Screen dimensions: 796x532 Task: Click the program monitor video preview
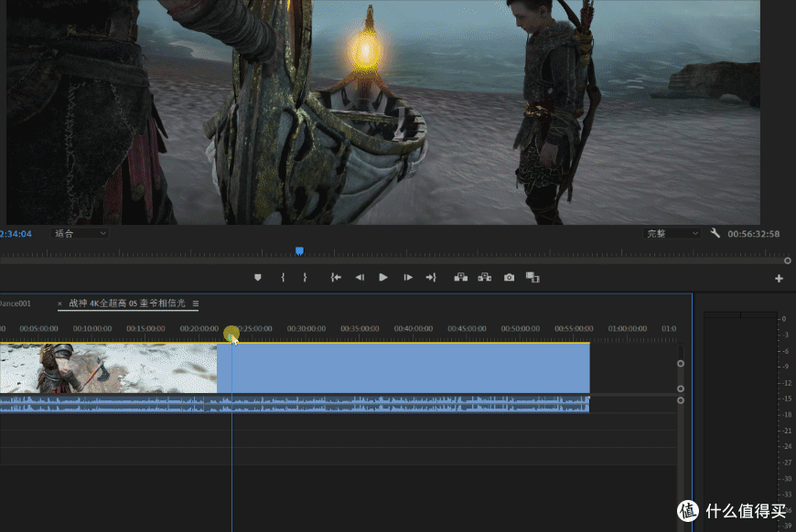tap(383, 112)
